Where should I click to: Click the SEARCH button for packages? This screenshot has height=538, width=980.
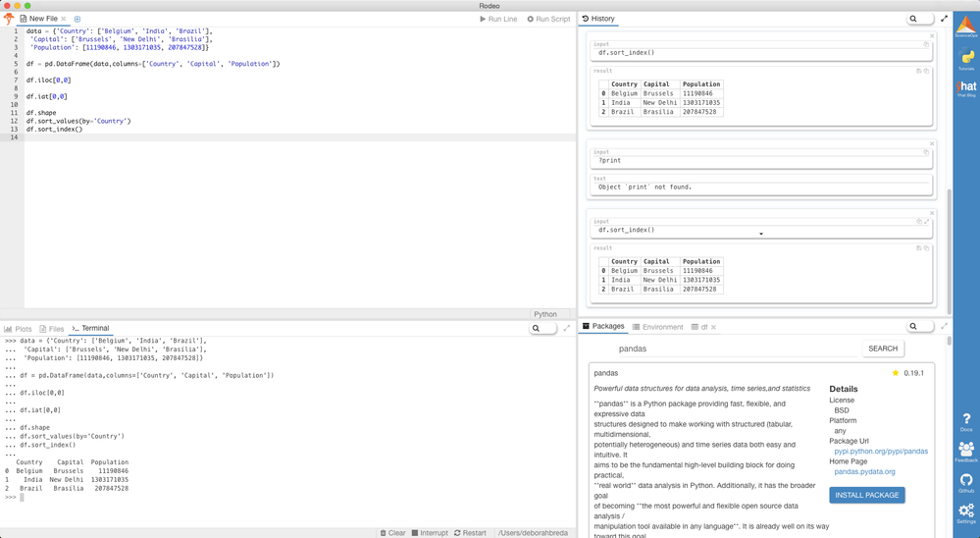[883, 349]
